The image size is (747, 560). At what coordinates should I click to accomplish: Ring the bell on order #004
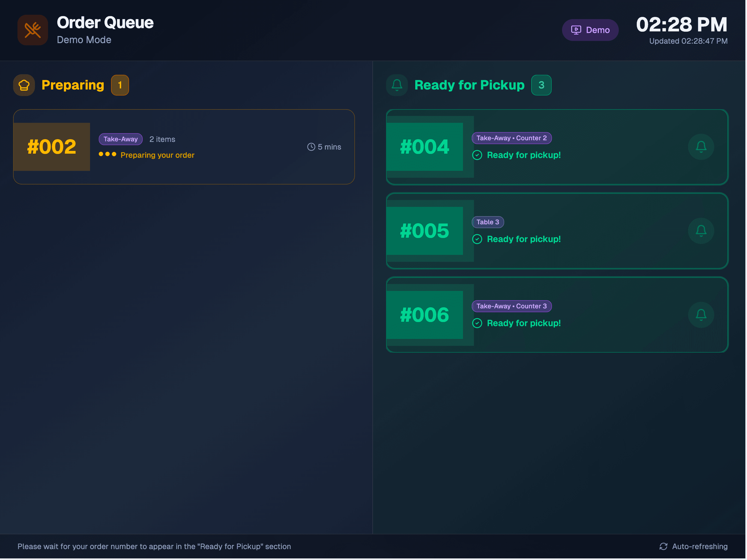(701, 147)
